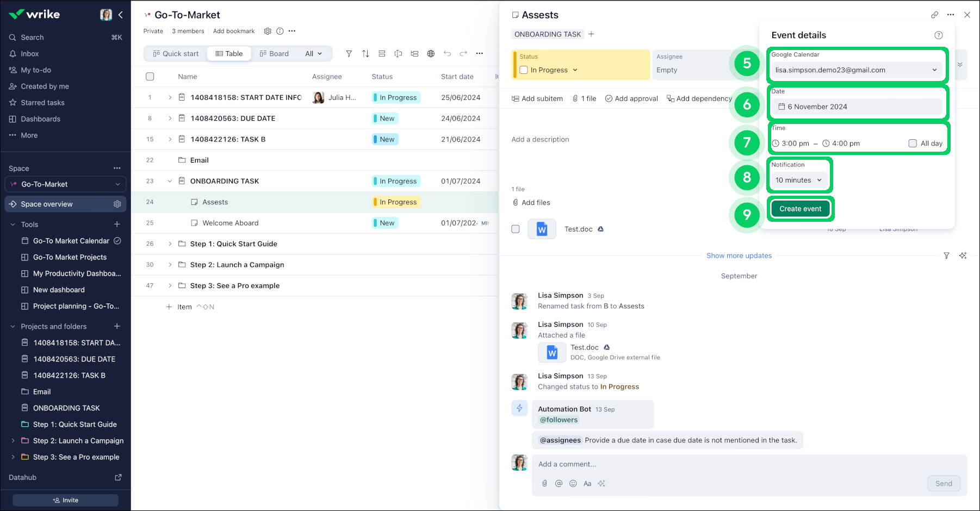Screen dimensions: 980x511
Task: Switch to the Board view tab
Action: click(x=274, y=53)
